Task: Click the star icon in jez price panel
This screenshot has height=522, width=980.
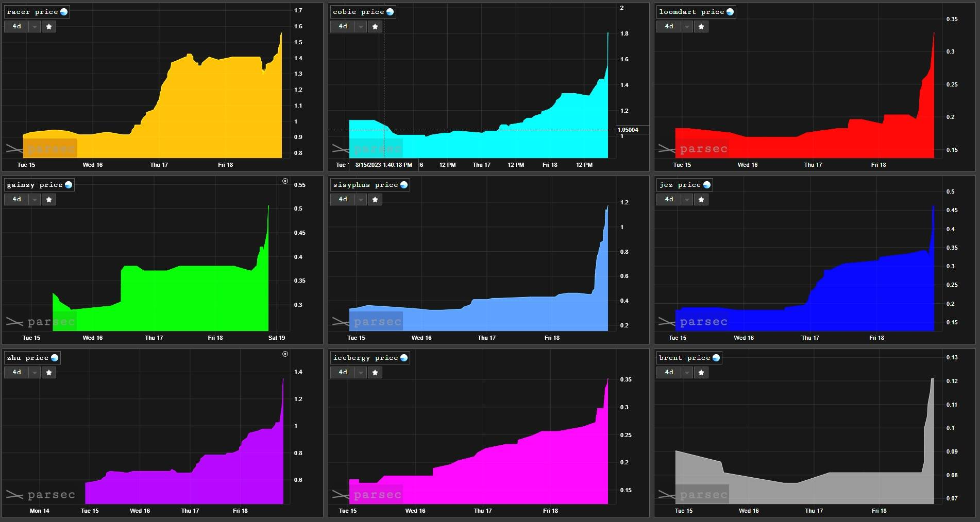Action: [701, 199]
